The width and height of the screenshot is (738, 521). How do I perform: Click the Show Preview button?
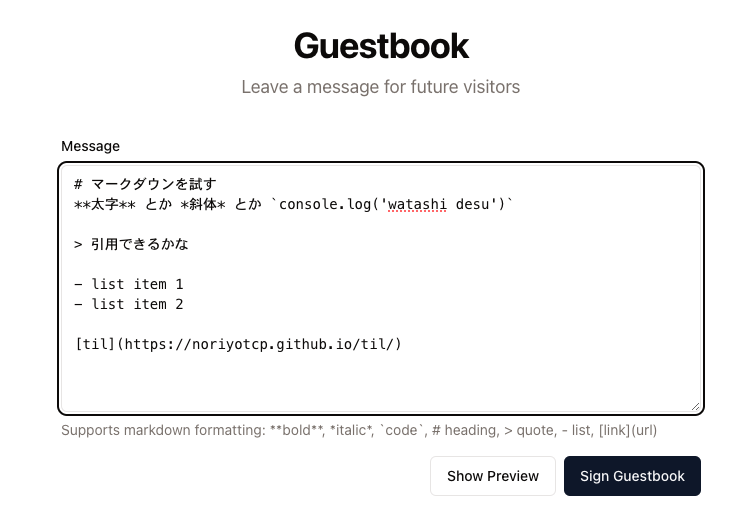point(493,476)
